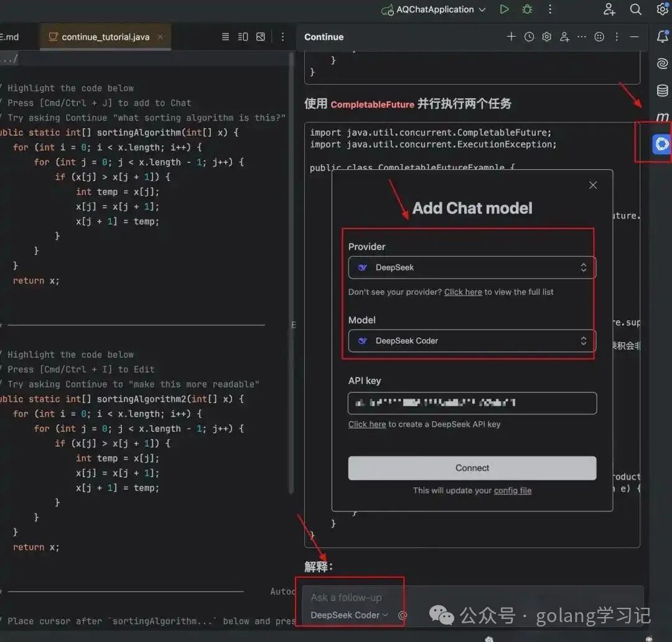
Task: Close the continue_tutorial.java tab
Action: (161, 37)
